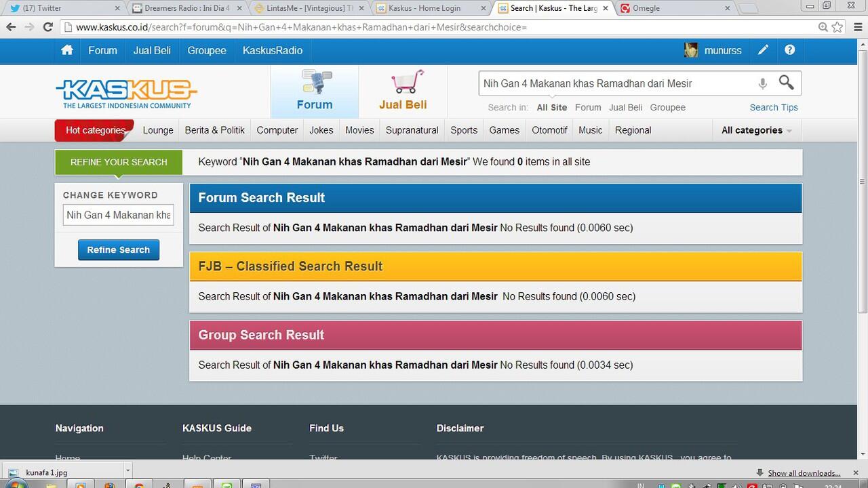Click the browser address bar
Image resolution: width=868 pixels, height=488 pixels.
(x=439, y=27)
